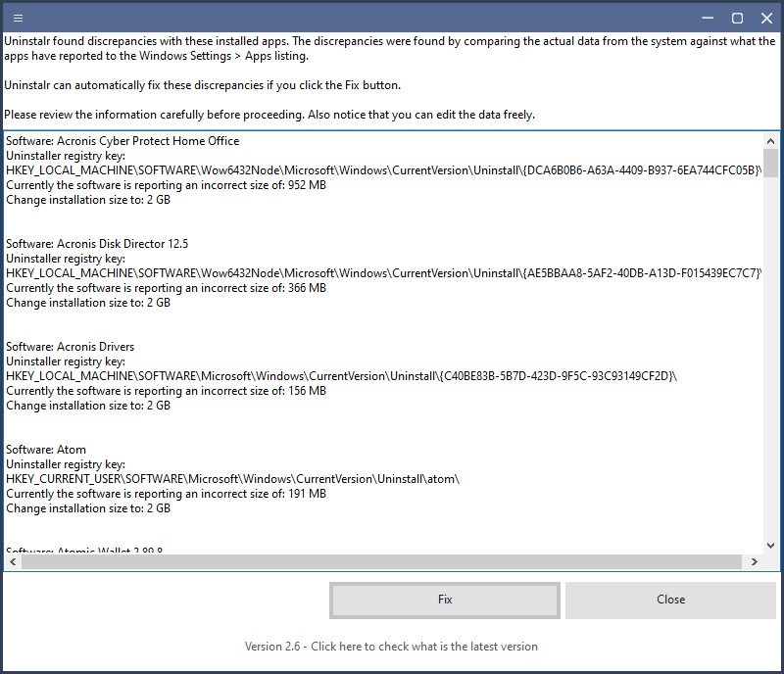Click 'Uninstaller registry key:' label under Acronis Drivers
Image resolution: width=784 pixels, height=674 pixels.
click(x=66, y=361)
